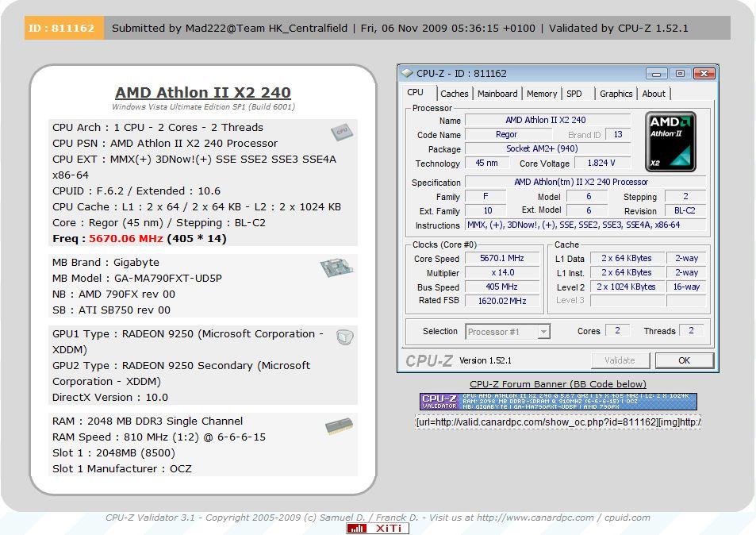Click the Family value F

pos(485,196)
